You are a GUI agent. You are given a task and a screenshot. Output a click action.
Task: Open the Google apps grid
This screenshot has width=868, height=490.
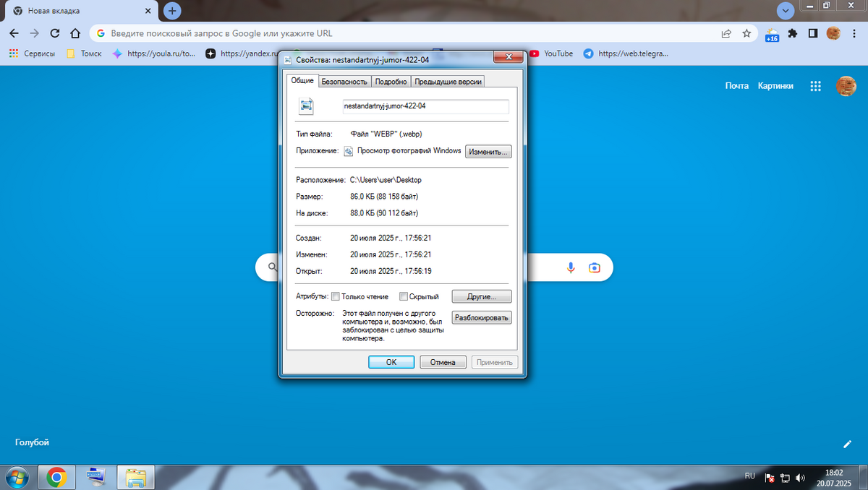(x=815, y=86)
